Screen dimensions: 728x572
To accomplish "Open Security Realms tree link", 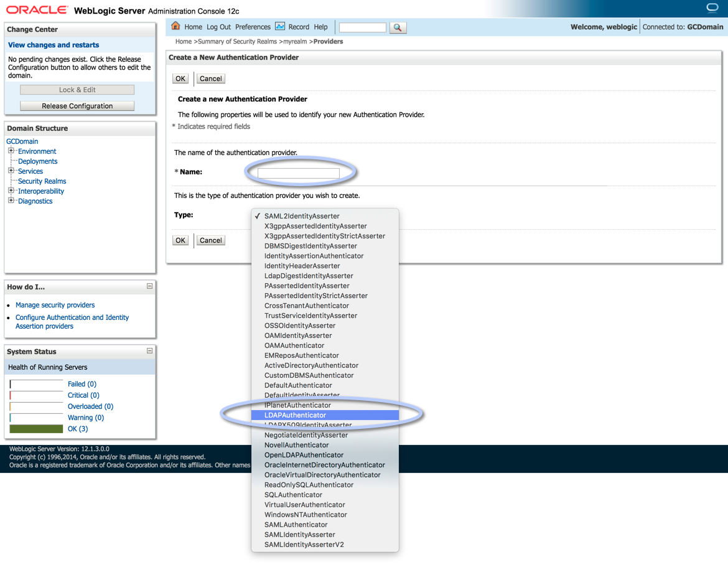I will 42,181.
